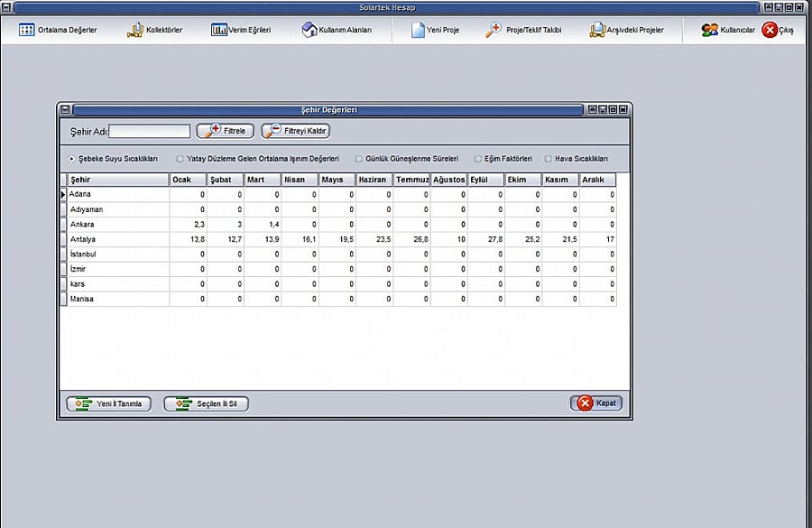Click the Filtrele button
The width and height of the screenshot is (812, 528).
pos(226,131)
